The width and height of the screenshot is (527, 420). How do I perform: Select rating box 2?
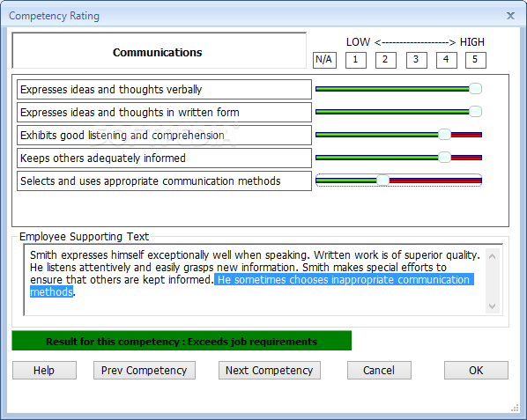(385, 60)
